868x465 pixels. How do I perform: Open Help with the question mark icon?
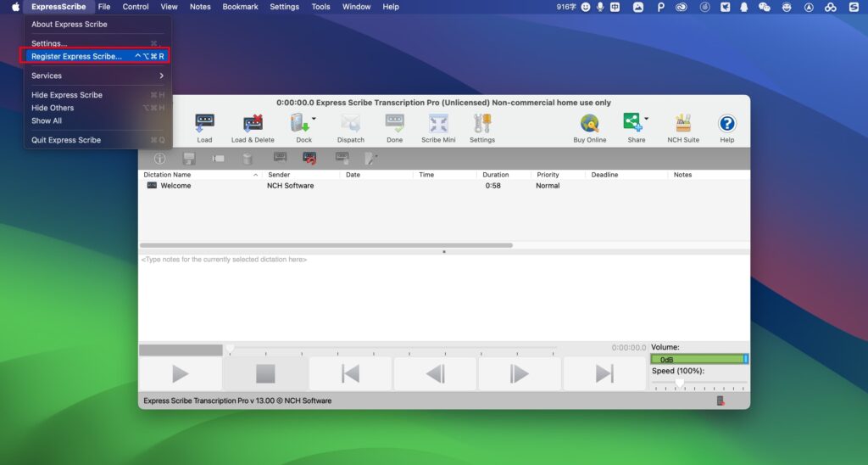(x=726, y=123)
